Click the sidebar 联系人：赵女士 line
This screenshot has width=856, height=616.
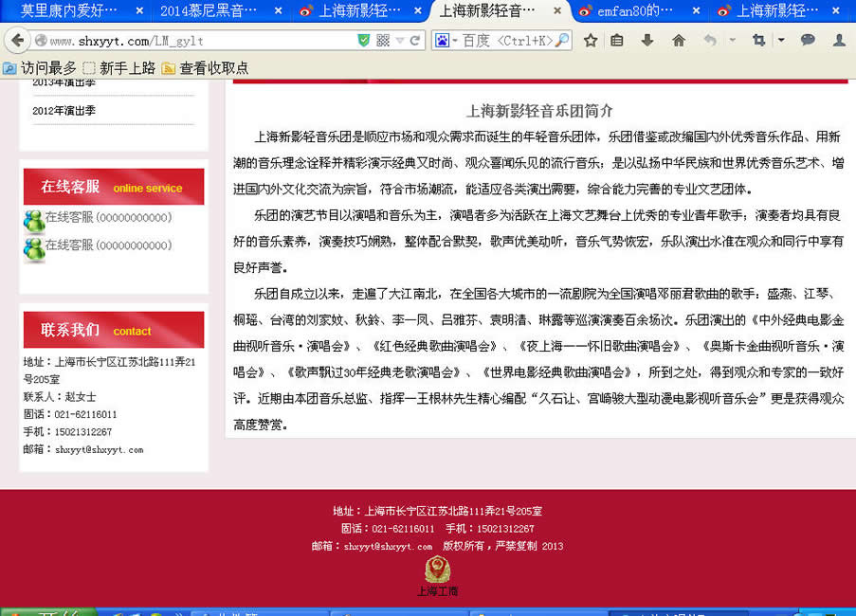[x=60, y=397]
